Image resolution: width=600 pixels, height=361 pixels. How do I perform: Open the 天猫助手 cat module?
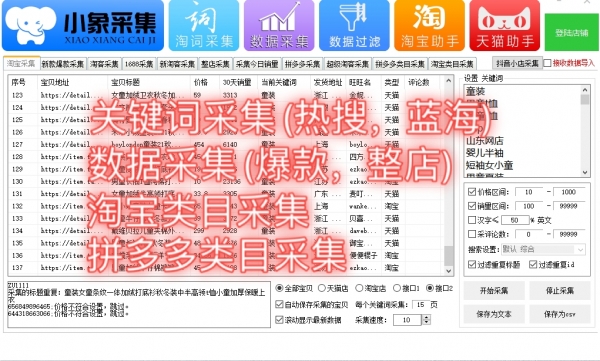pos(505,25)
